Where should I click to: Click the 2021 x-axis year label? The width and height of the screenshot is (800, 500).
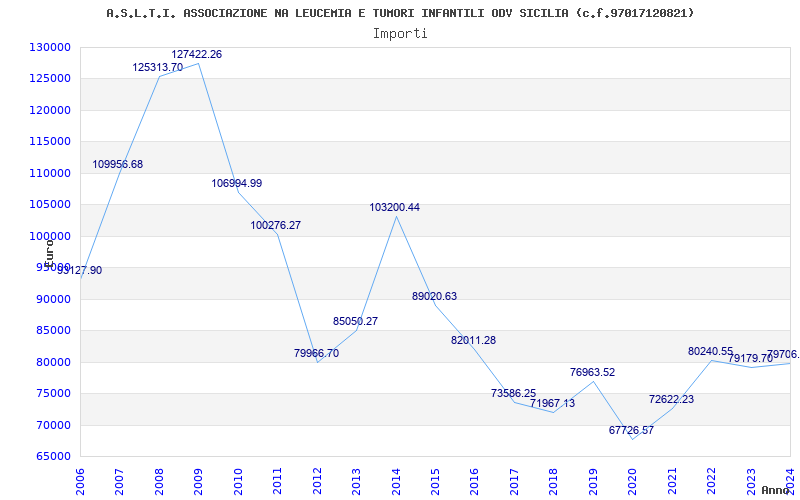click(672, 481)
